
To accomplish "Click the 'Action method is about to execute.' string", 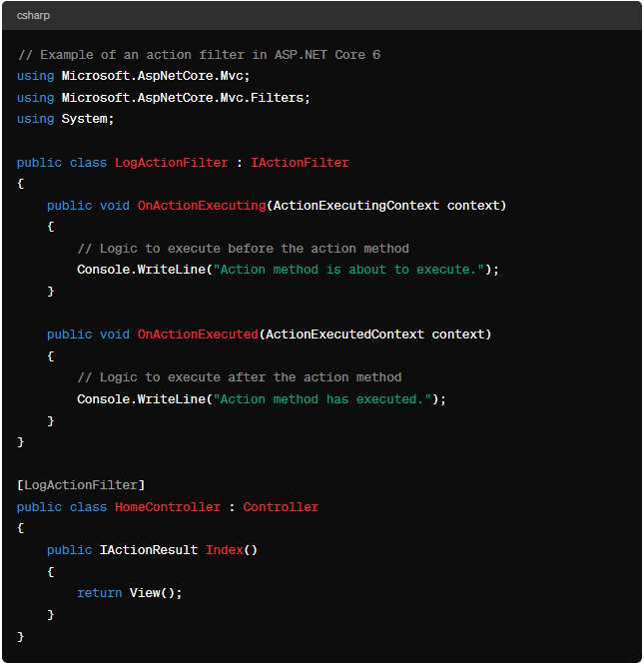I will [x=348, y=270].
